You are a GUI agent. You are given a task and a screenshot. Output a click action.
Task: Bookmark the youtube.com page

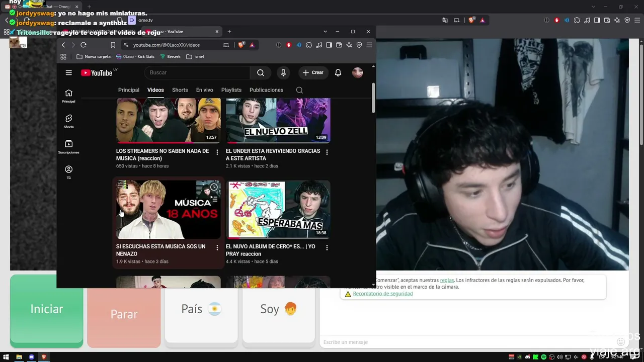pyautogui.click(x=113, y=45)
